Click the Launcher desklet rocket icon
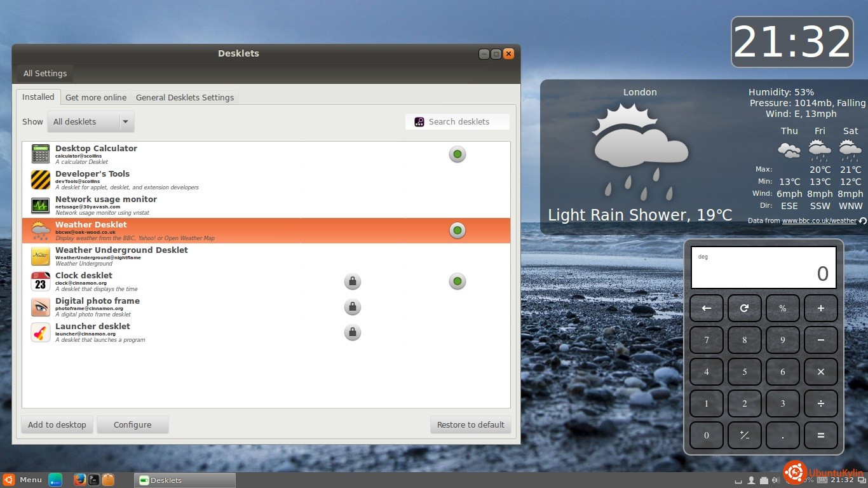 41,332
